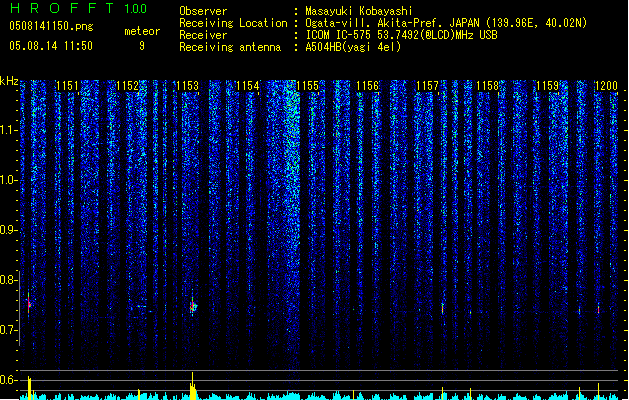Image resolution: width=629 pixels, height=400 pixels.
Task: Click the 0.8 frequency axis label
Action: coord(8,280)
